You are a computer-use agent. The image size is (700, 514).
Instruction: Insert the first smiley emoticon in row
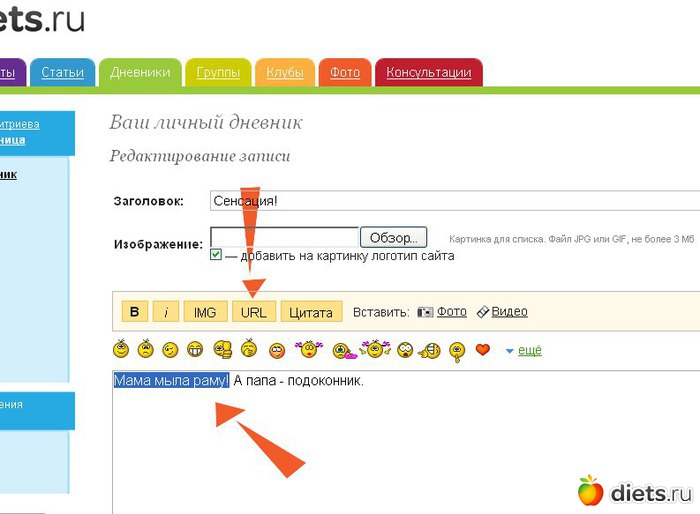[x=121, y=349]
